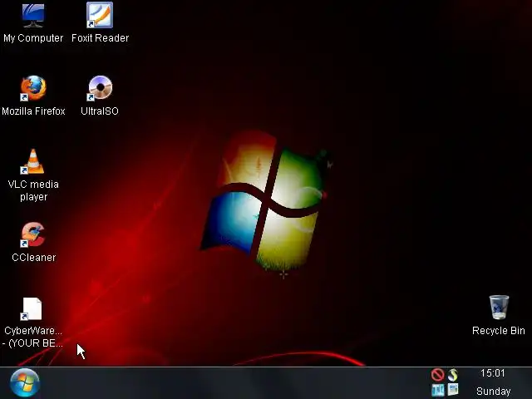
Task: Open the Start menu orb
Action: (25, 382)
